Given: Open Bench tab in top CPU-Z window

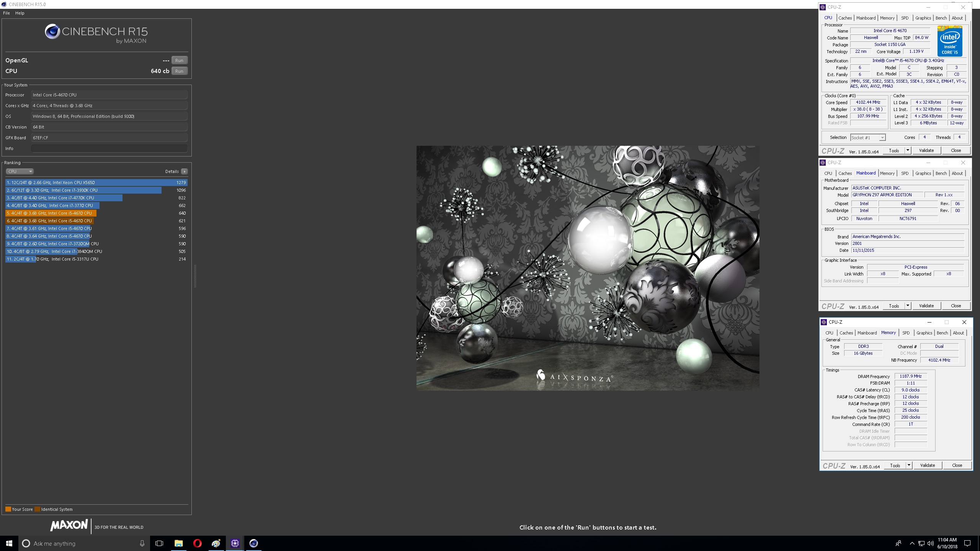Looking at the screenshot, I should [x=941, y=18].
